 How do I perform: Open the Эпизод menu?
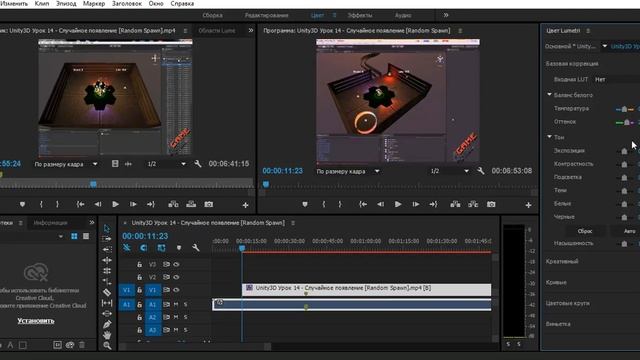pos(66,4)
